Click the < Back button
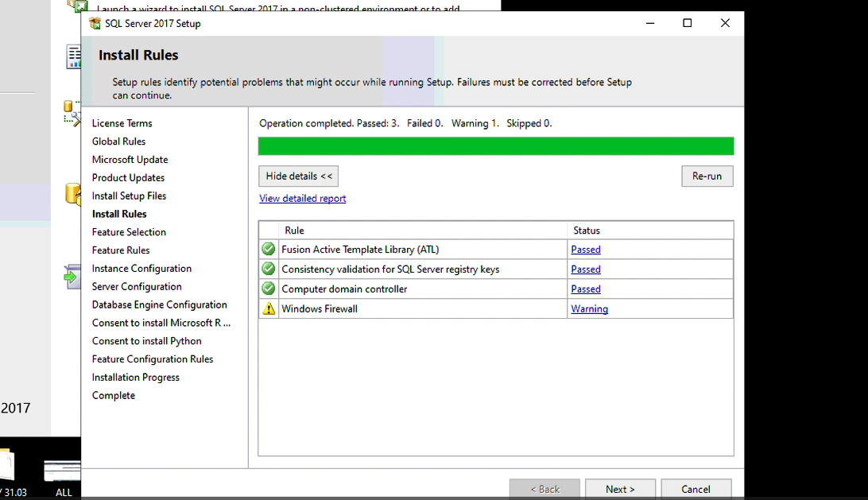This screenshot has height=500, width=868. pos(544,489)
